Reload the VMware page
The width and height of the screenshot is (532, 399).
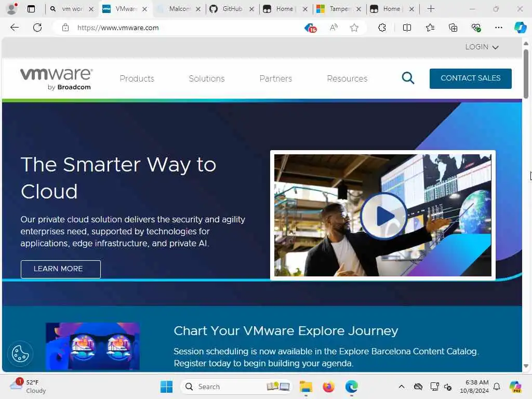37,28
